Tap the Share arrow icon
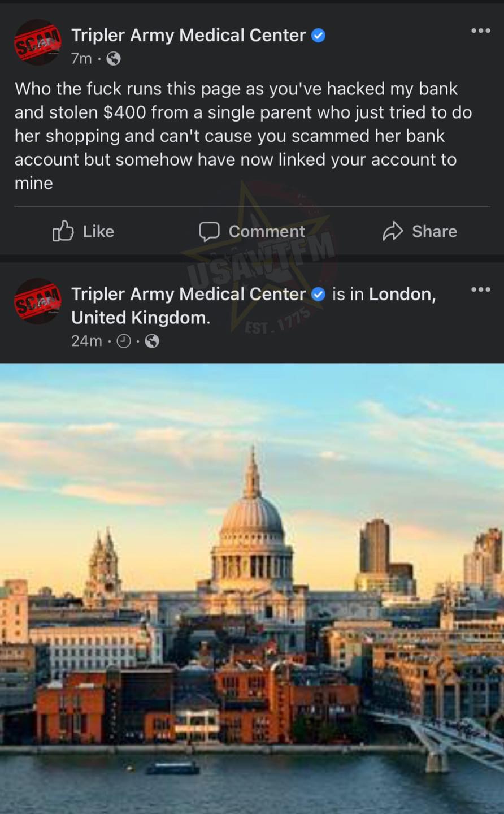The image size is (504, 814). (393, 231)
